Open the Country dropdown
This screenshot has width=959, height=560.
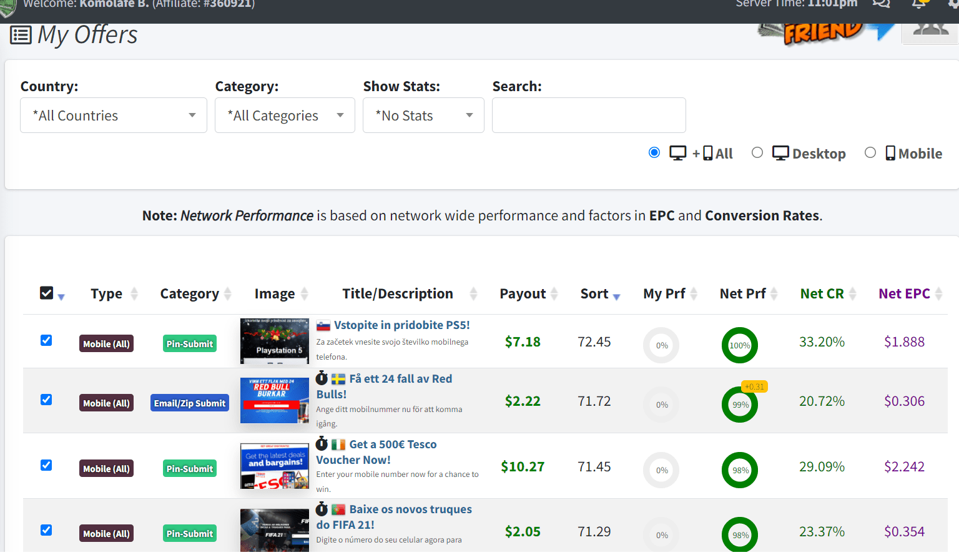[x=114, y=115]
